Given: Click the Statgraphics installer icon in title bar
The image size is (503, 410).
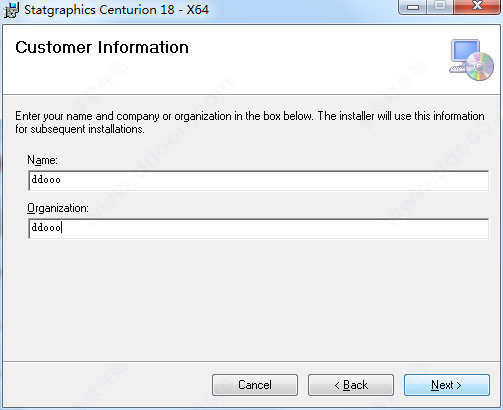Looking at the screenshot, I should [11, 10].
